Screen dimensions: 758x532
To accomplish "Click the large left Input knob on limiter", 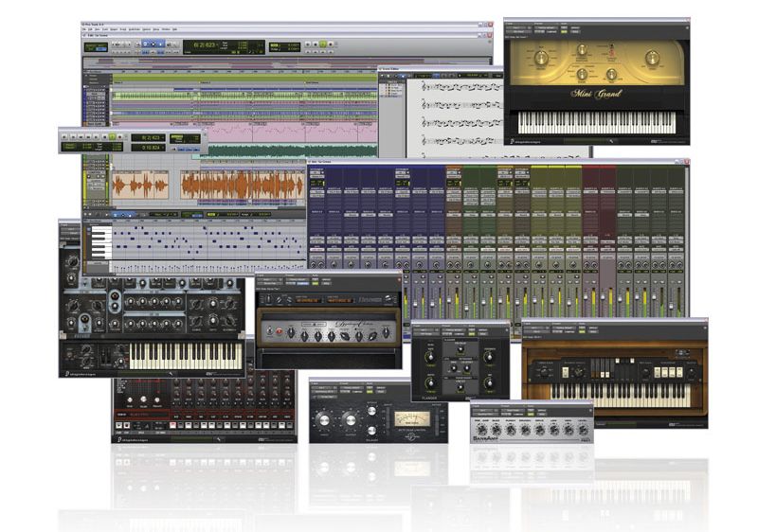I will pos(324,420).
